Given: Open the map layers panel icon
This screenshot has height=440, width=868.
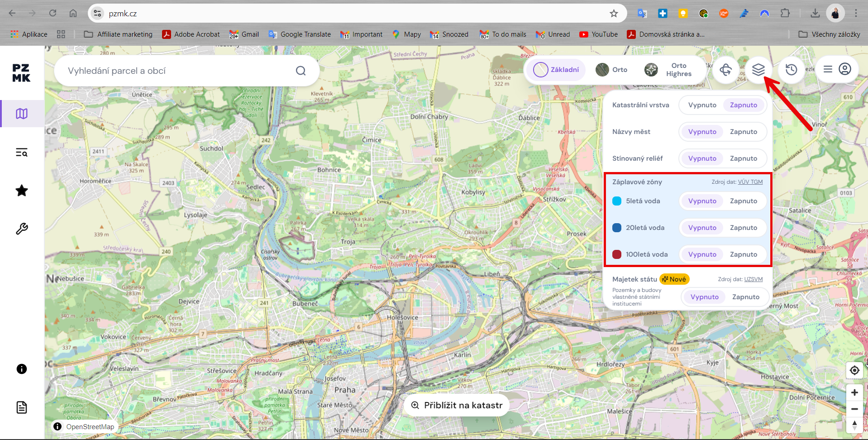Looking at the screenshot, I should click(758, 70).
